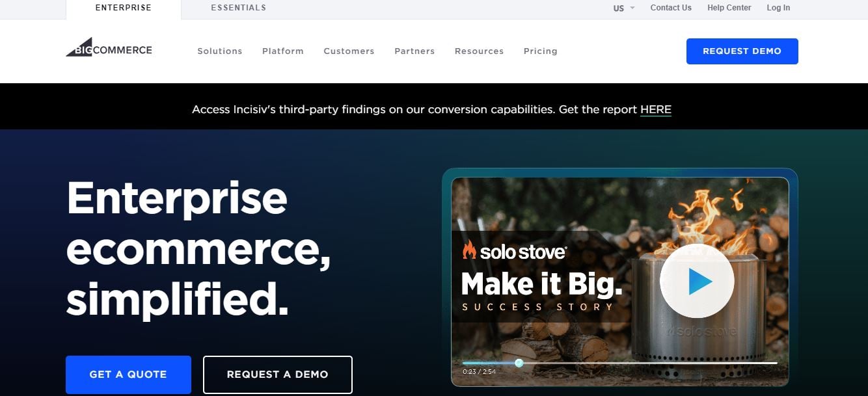The image size is (868, 396).
Task: Open the Partners menu item
Action: 414,51
